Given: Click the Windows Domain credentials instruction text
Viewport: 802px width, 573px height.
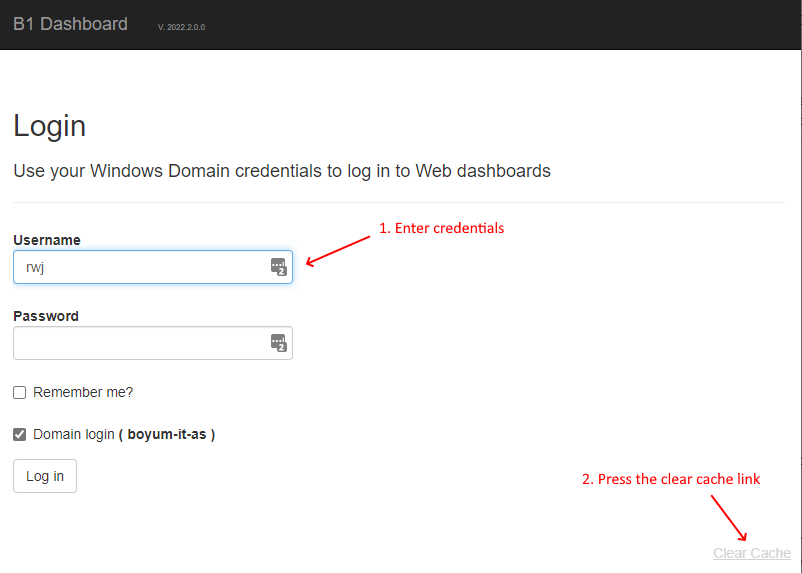Looking at the screenshot, I should pyautogui.click(x=282, y=171).
